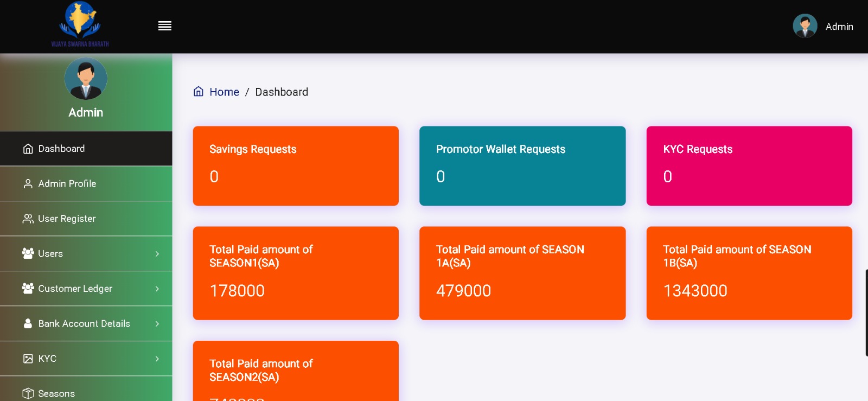Click the Vijaya Swarna Bharath logo

pos(80,25)
